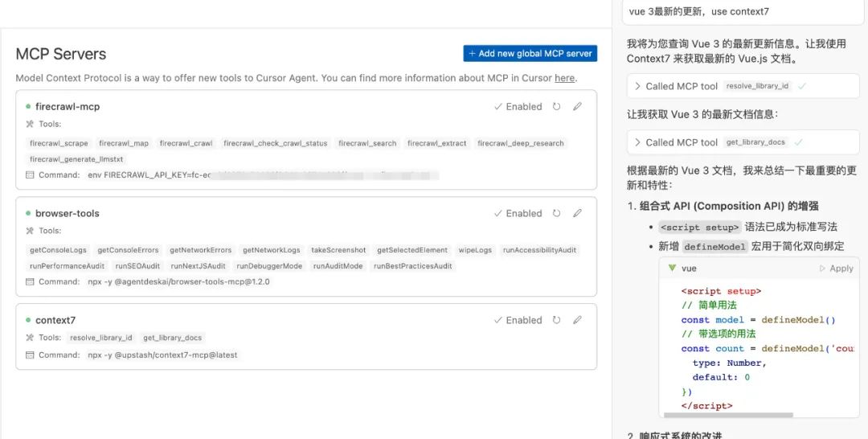Image resolution: width=868 pixels, height=439 pixels.
Task: Toggle Enabled state for browser-tools
Action: point(518,213)
